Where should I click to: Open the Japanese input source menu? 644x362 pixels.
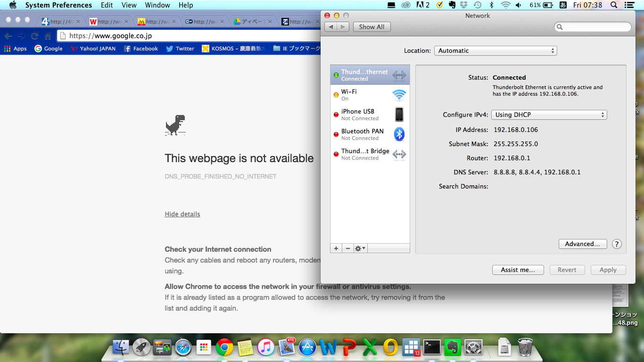(563, 5)
